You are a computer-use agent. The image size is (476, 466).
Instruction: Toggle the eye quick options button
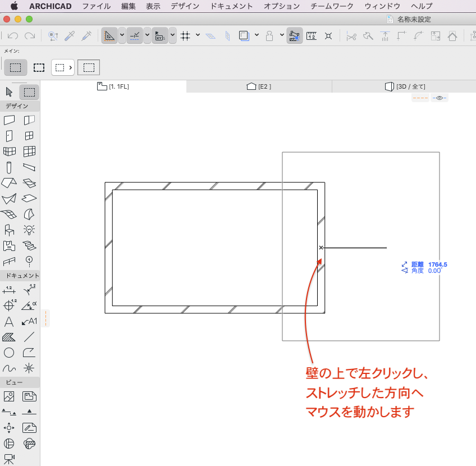click(x=440, y=98)
